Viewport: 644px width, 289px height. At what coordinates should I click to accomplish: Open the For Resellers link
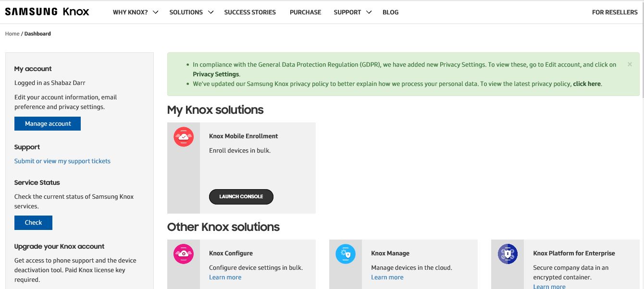coord(614,12)
